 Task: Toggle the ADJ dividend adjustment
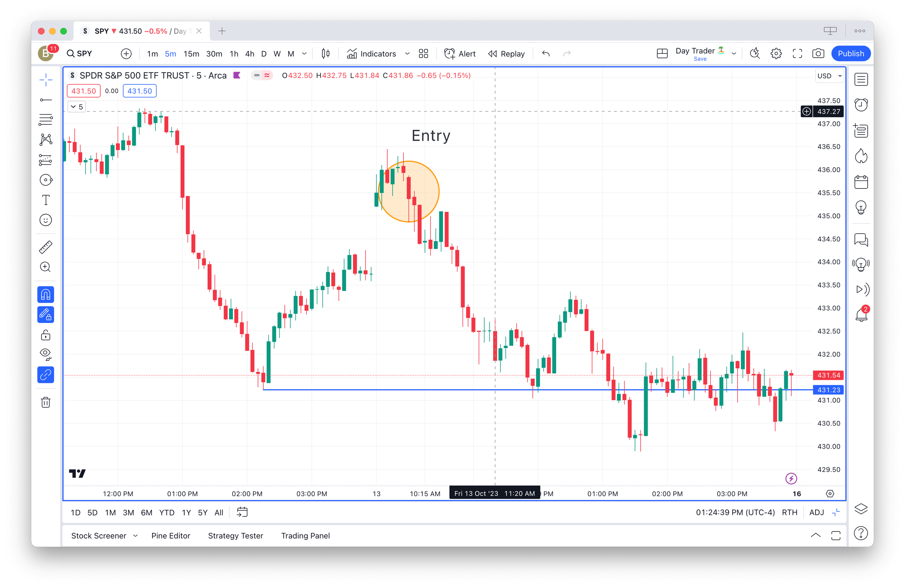click(x=816, y=512)
